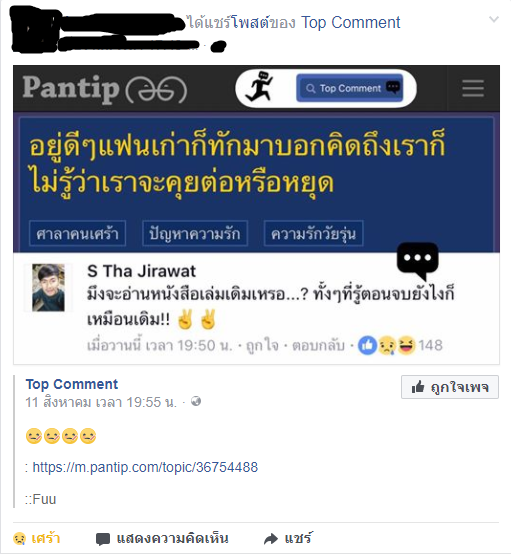Click the Pantip logo
511x554 pixels.
(105, 89)
